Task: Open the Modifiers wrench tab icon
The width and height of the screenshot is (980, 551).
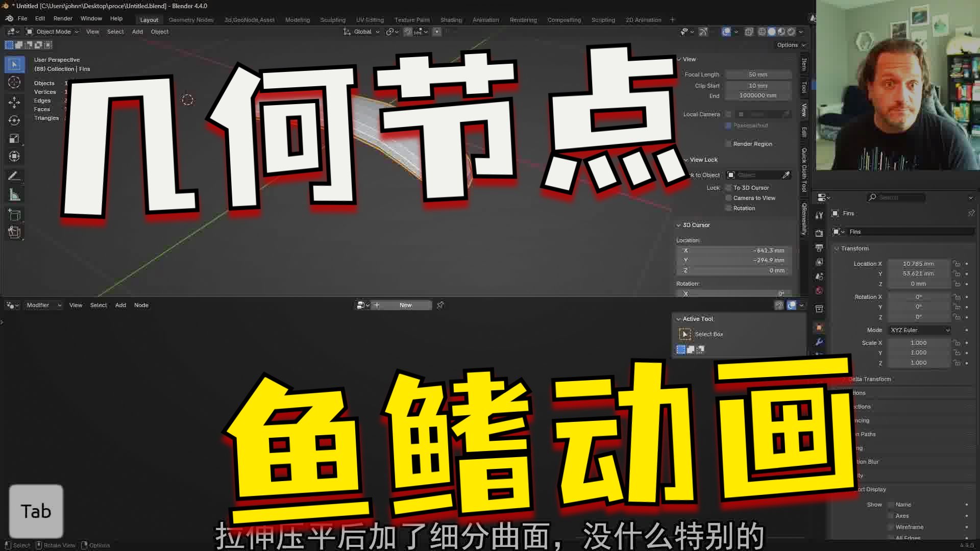Action: coord(819,341)
